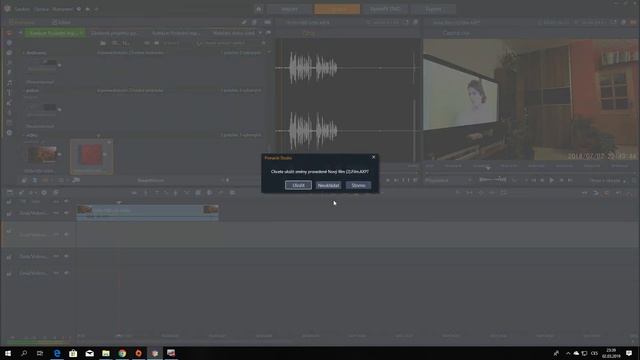Open the Export tab

click(433, 9)
